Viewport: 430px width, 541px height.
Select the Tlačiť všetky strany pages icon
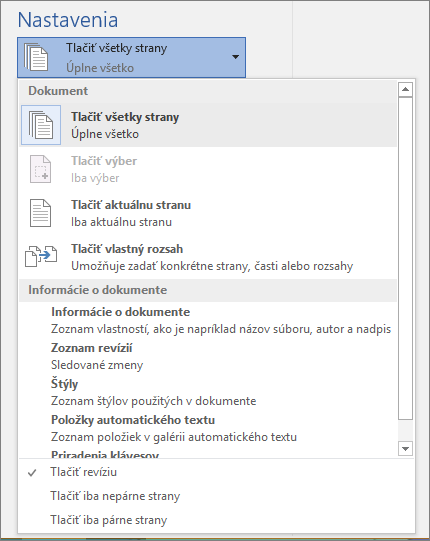41,125
